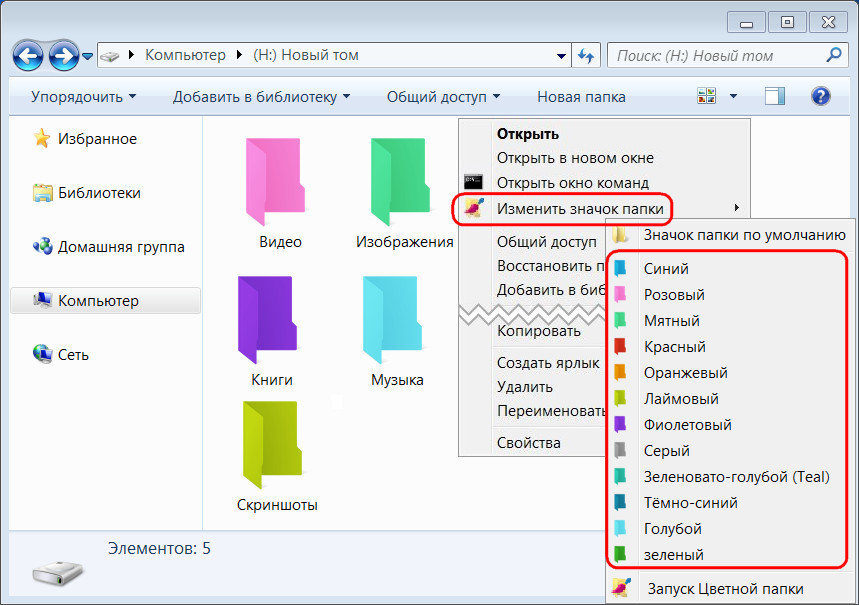The image size is (859, 605).
Task: Toggle the preview pane icon
Action: (x=775, y=96)
